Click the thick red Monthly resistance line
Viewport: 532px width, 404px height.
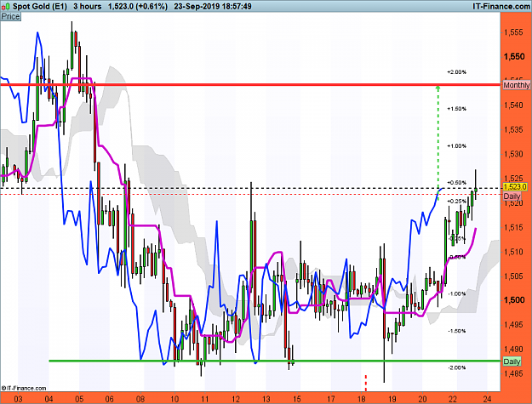[250, 84]
